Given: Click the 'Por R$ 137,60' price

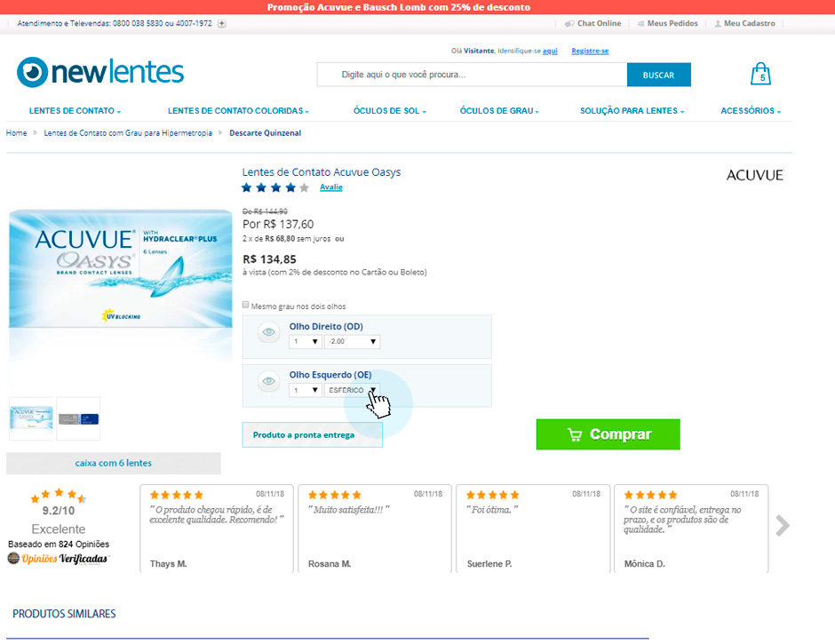Looking at the screenshot, I should point(278,224).
